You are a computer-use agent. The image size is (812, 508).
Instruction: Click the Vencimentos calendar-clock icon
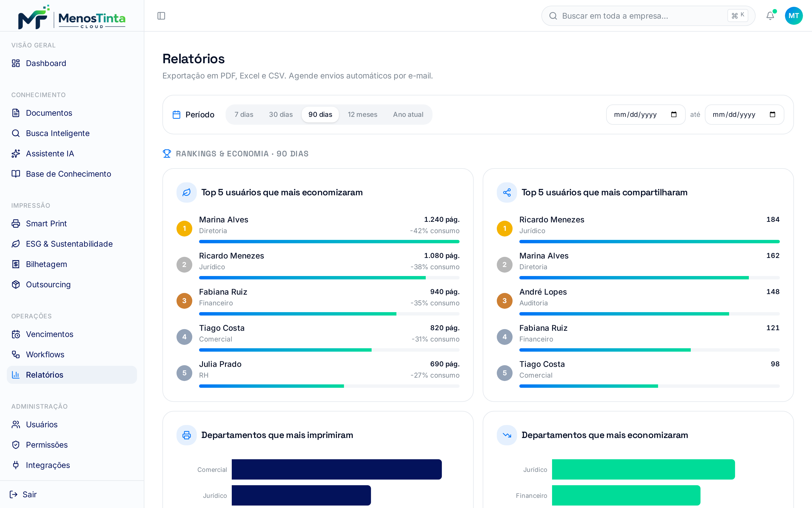click(16, 334)
